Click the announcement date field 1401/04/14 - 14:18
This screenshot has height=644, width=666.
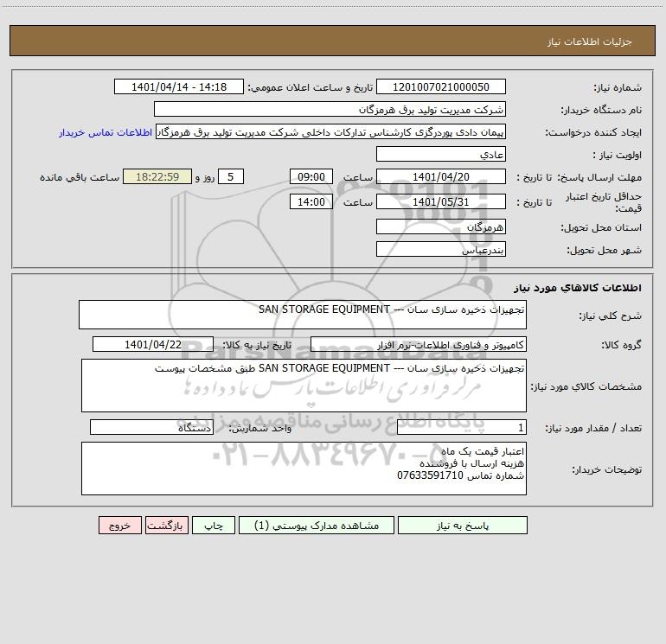coord(179,86)
